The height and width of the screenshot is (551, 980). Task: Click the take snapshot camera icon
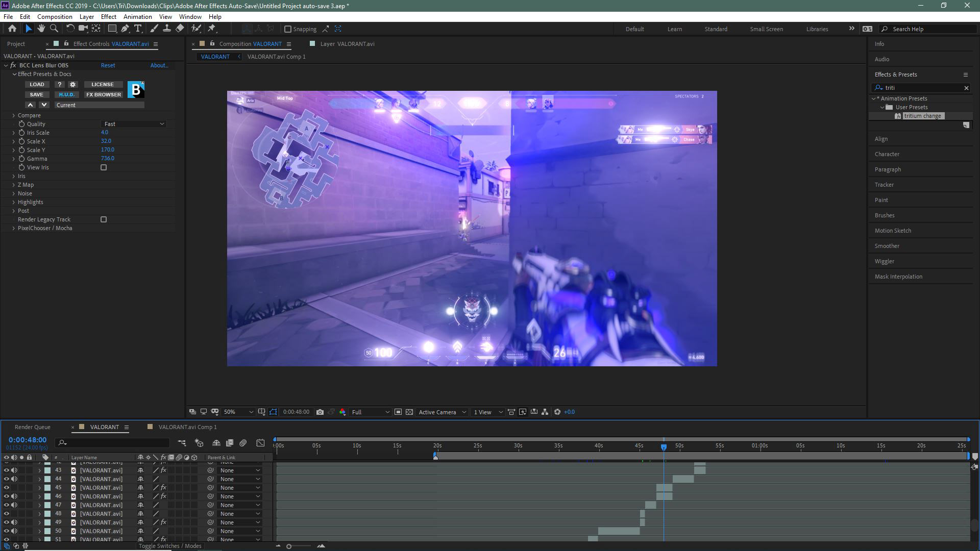pos(320,412)
